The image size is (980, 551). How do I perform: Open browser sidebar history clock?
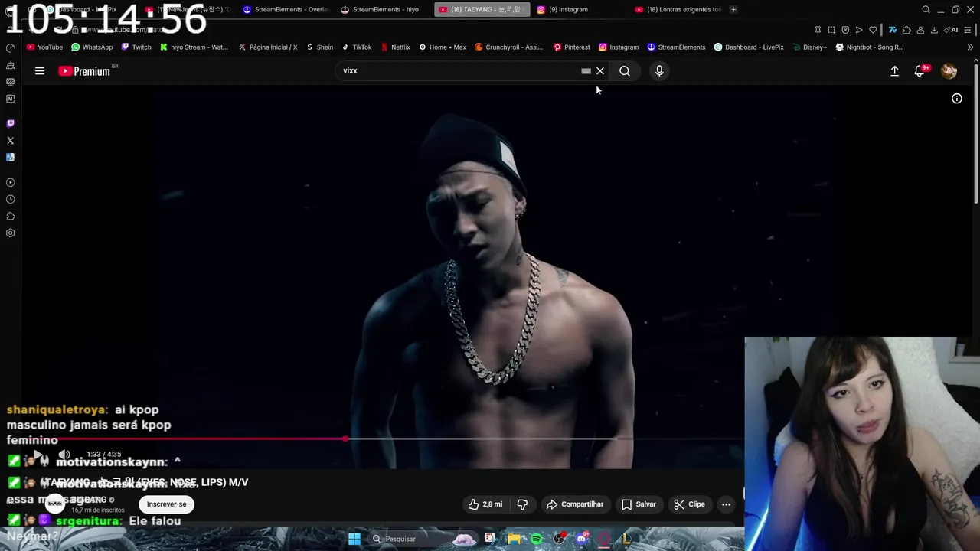click(x=10, y=200)
